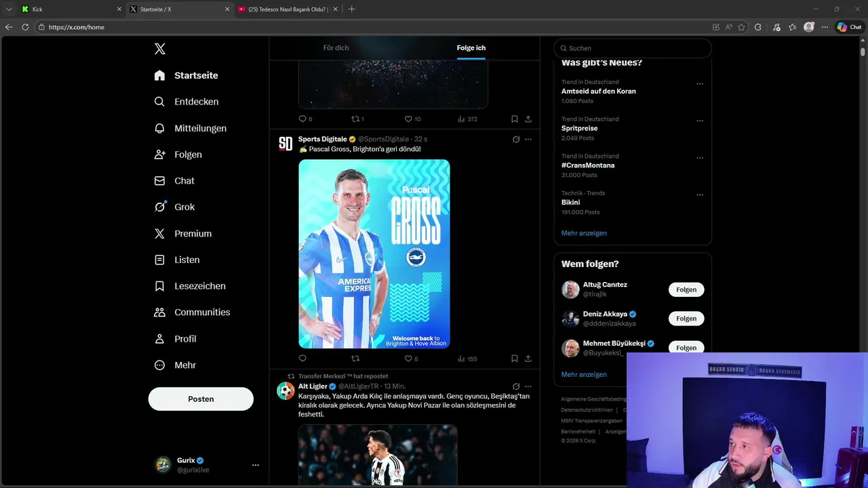Open Mehr options in sidebar

175,365
